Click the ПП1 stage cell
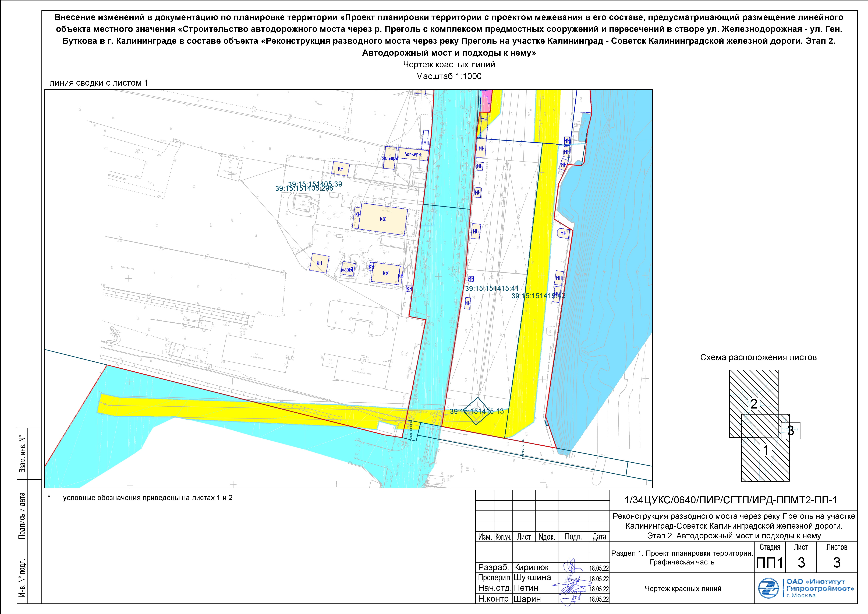Viewport: 868px width, 614px height. pos(769,563)
